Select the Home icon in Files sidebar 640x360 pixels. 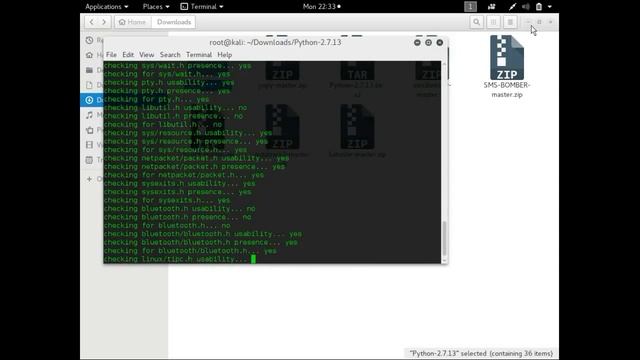point(89,55)
